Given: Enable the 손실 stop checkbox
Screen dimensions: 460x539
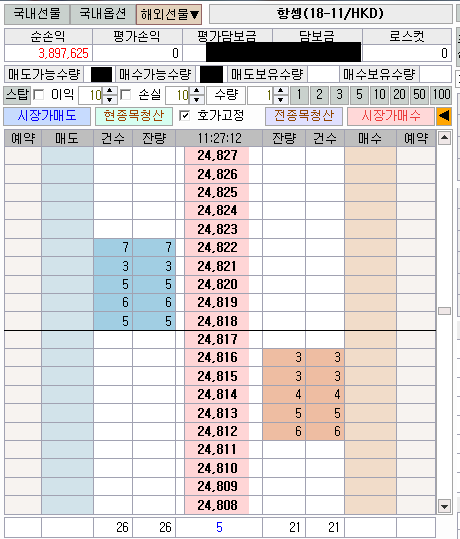Looking at the screenshot, I should click(126, 95).
